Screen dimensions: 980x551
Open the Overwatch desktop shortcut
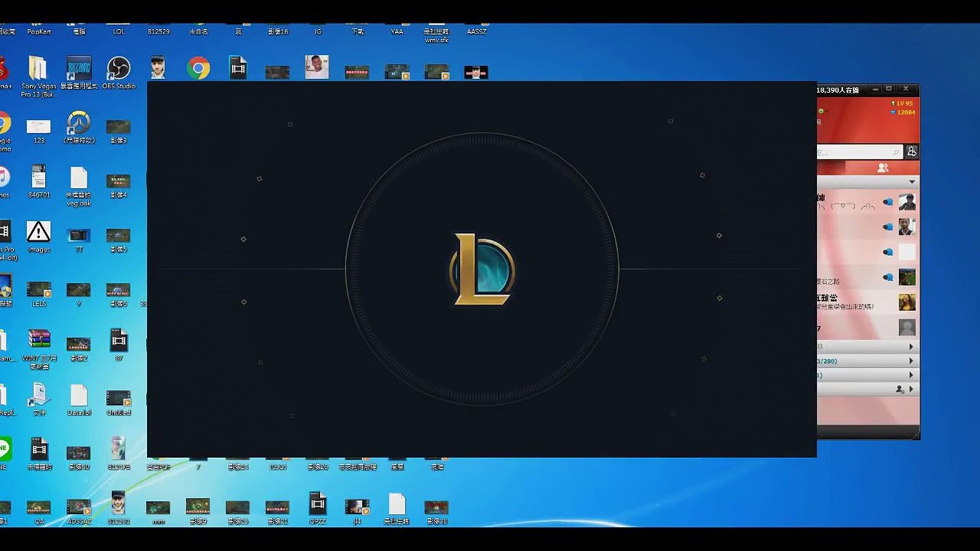tap(78, 127)
